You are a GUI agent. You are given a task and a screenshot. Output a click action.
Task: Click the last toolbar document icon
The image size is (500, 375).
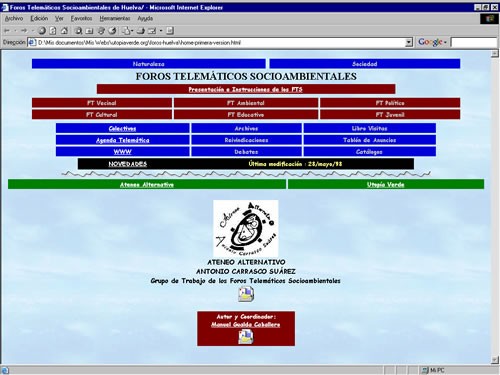(170, 31)
